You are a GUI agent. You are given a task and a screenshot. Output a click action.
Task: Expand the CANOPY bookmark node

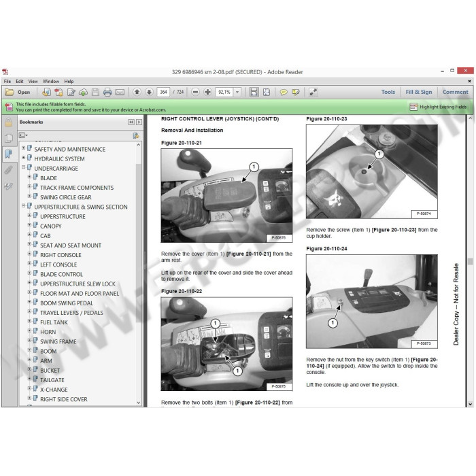click(x=29, y=225)
